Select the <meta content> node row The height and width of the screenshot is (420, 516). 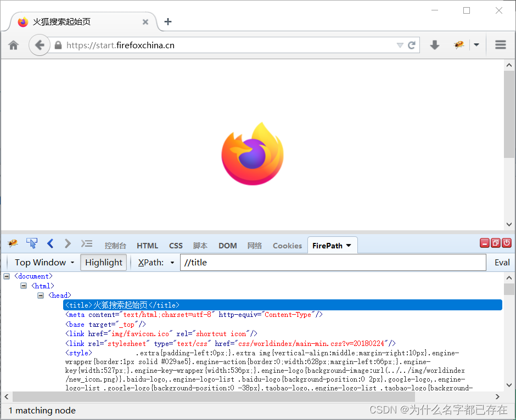(194, 315)
